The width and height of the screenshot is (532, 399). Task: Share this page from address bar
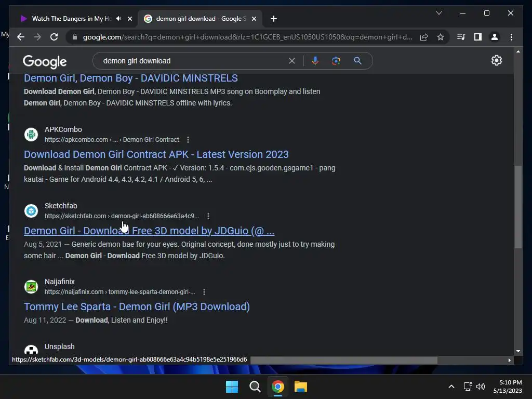coord(424,37)
